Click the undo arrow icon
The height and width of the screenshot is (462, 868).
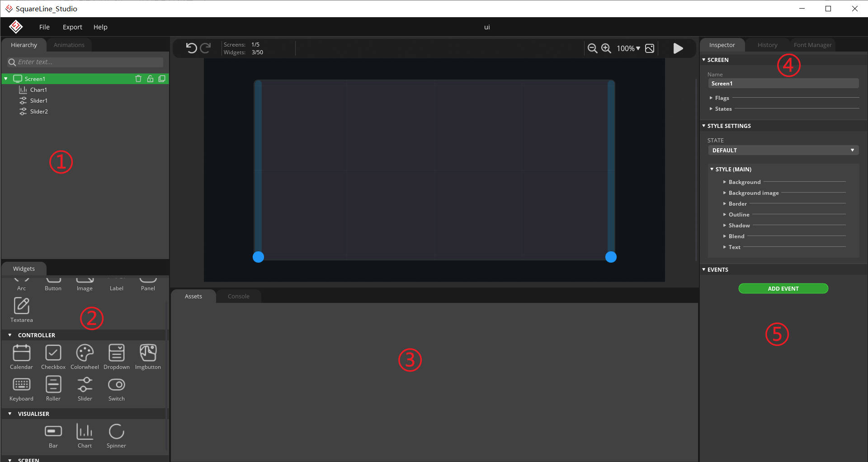pos(191,48)
